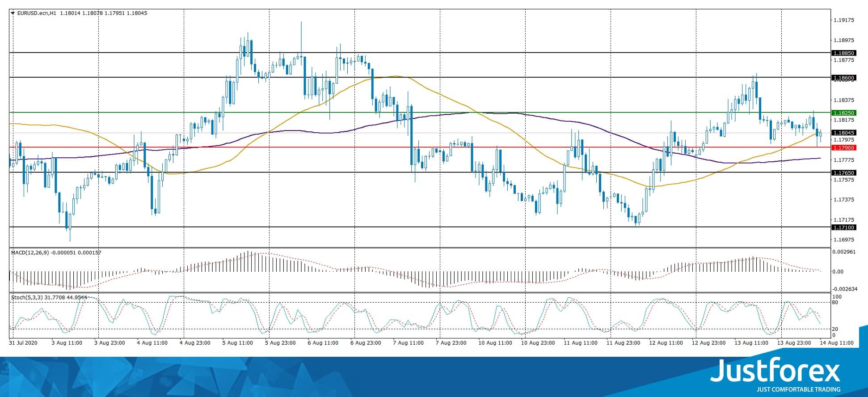Viewport: 868px width, 397px height.
Task: Select the 1.17100 black price level tag
Action: [x=844, y=228]
